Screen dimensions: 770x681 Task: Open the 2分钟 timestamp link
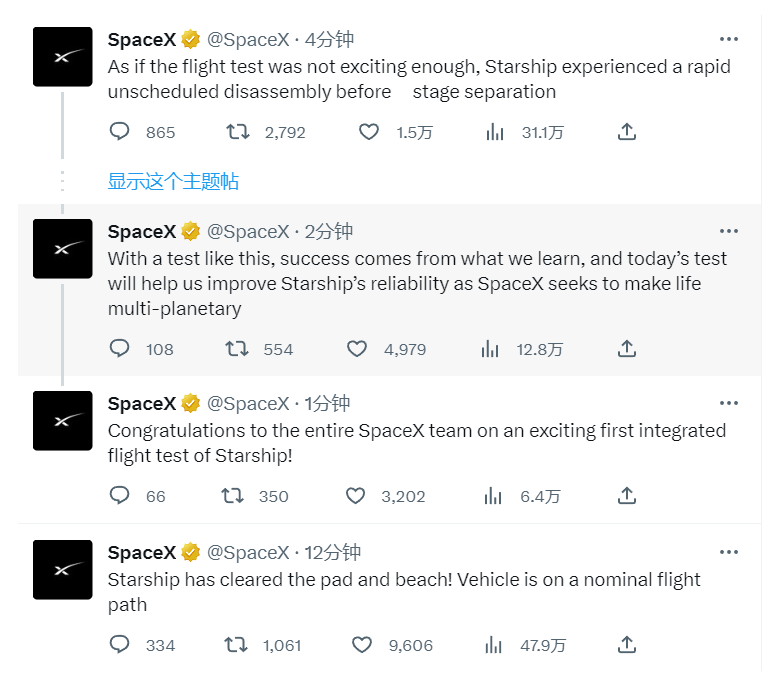[329, 231]
